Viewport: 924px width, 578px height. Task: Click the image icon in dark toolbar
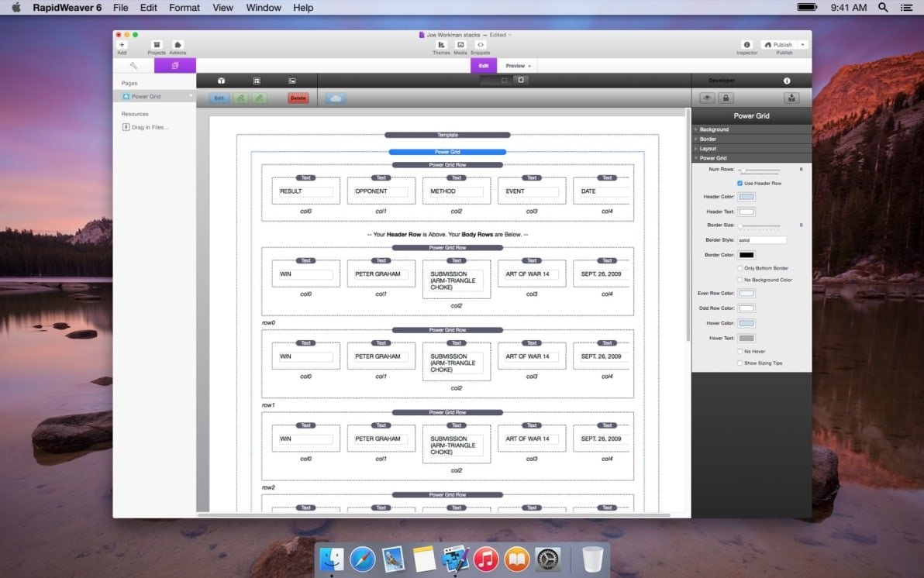click(x=292, y=81)
